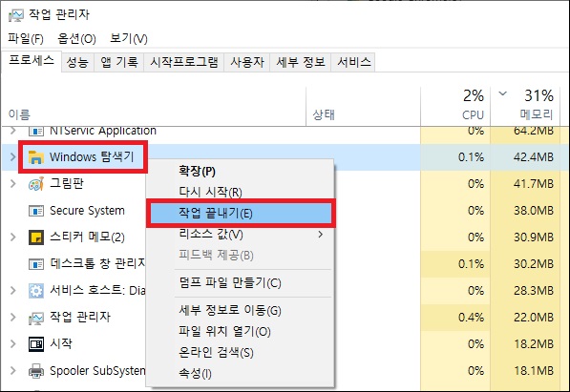Select the 그림판 process name

coord(67,183)
